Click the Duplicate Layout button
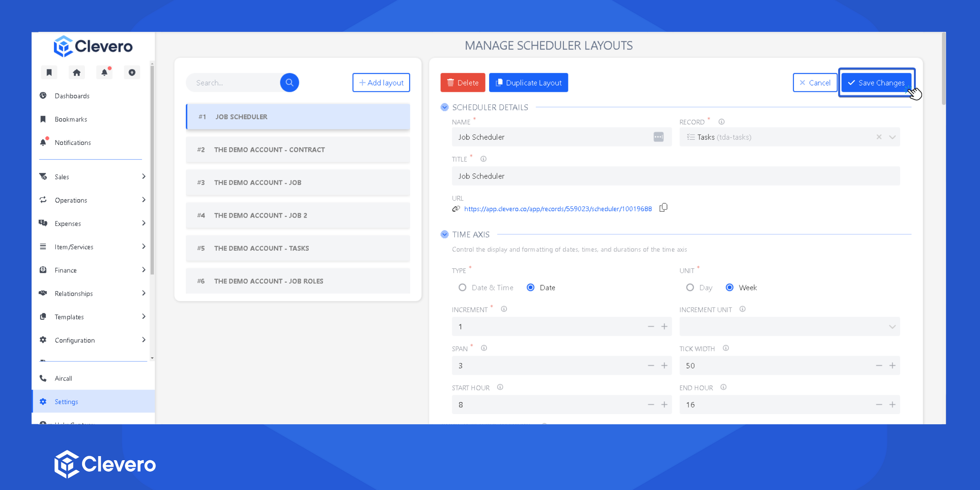The height and width of the screenshot is (490, 980). coord(528,83)
